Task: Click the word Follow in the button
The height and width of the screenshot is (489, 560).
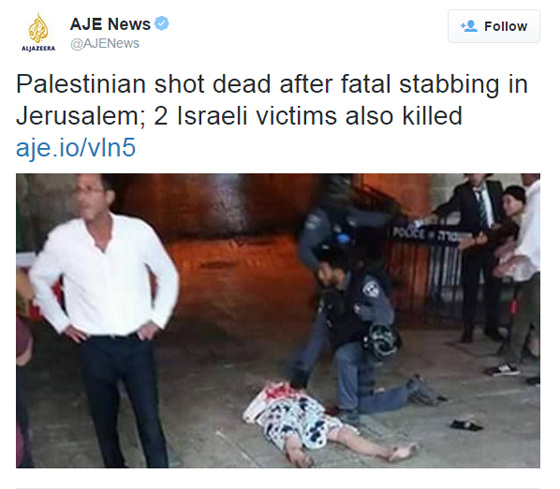Action: (505, 26)
